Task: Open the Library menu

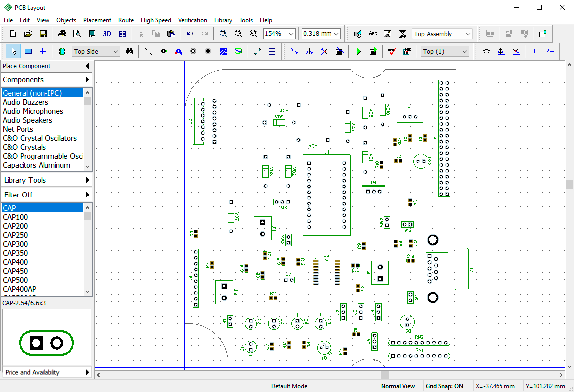Action: pos(223,20)
